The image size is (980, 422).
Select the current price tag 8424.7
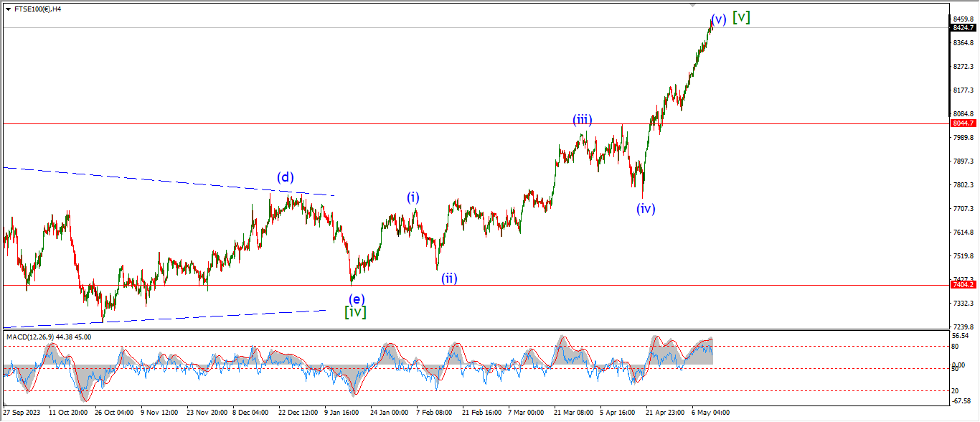[962, 28]
